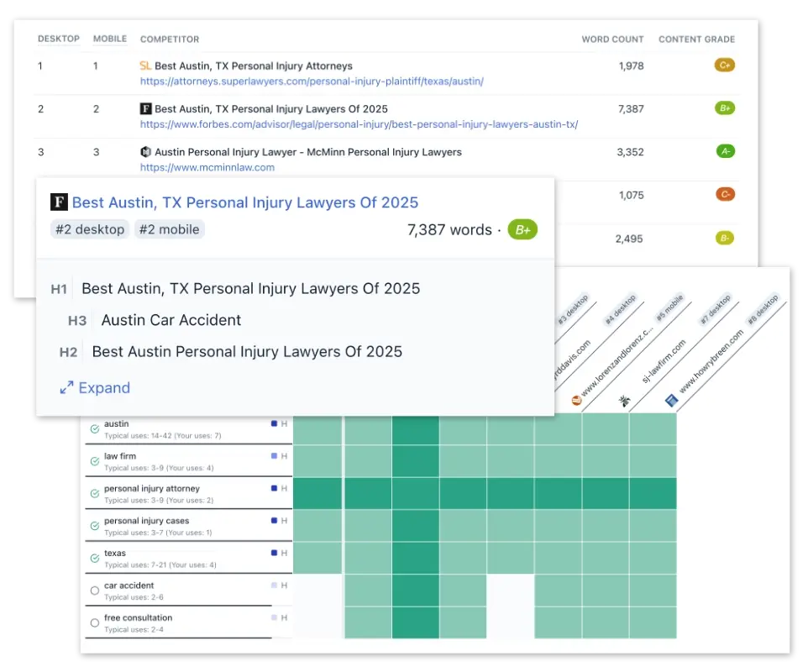Click the 7,387 words text in popup
Image resolution: width=808 pixels, height=672 pixels.
point(449,230)
